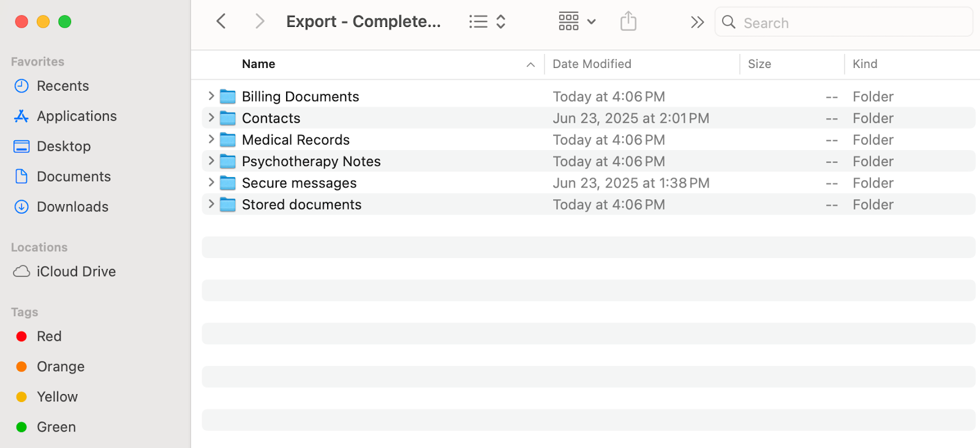Click the Desktop sidebar icon
The height and width of the screenshot is (448, 980).
pos(21,146)
